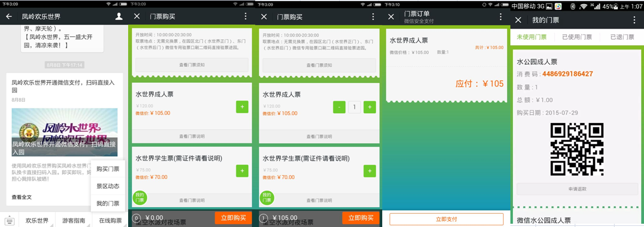Click the 消费码 number 4486929186427
Viewport: 644px width, 227px height.
click(x=567, y=74)
